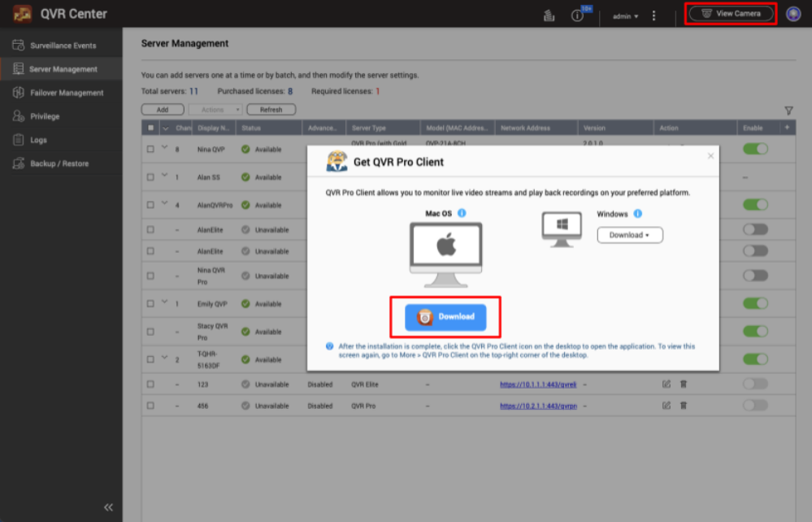Open the three-dot more menu in header

tap(654, 16)
